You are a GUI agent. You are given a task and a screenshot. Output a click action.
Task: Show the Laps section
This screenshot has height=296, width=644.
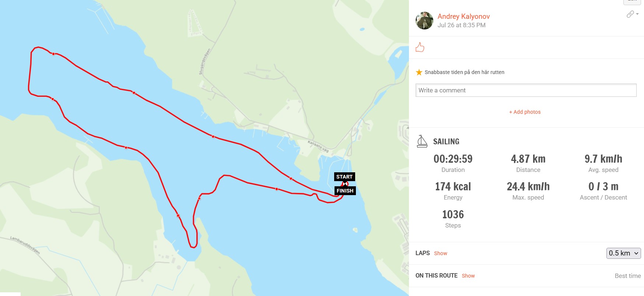click(x=440, y=253)
